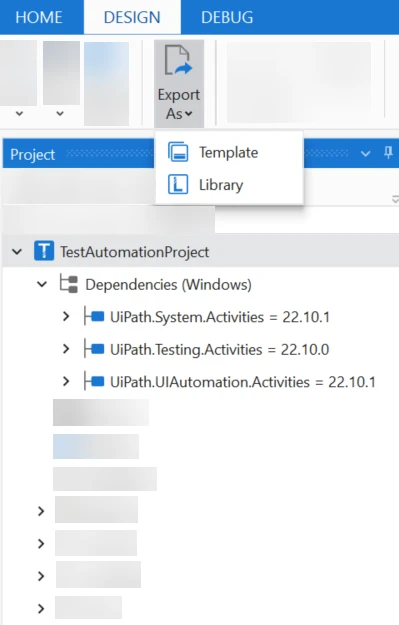Open Project panel options chevron
The height and width of the screenshot is (625, 399).
(x=365, y=153)
